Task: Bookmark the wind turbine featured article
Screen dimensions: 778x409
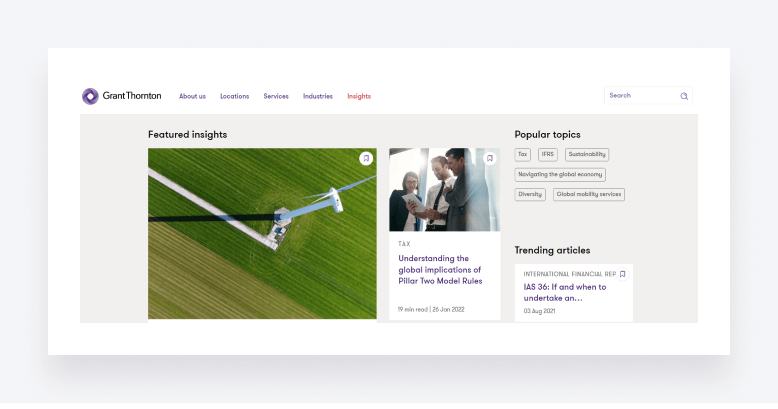Action: click(x=366, y=158)
